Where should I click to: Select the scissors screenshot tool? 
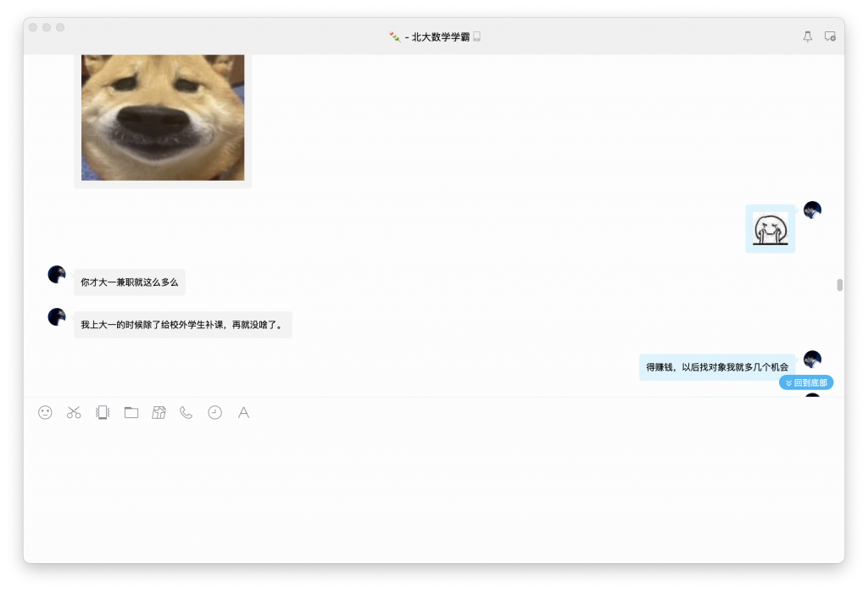[x=74, y=412]
